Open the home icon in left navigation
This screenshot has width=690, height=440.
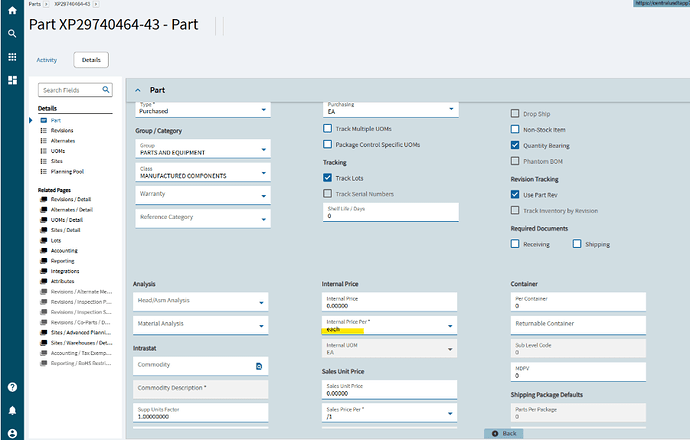click(x=12, y=12)
